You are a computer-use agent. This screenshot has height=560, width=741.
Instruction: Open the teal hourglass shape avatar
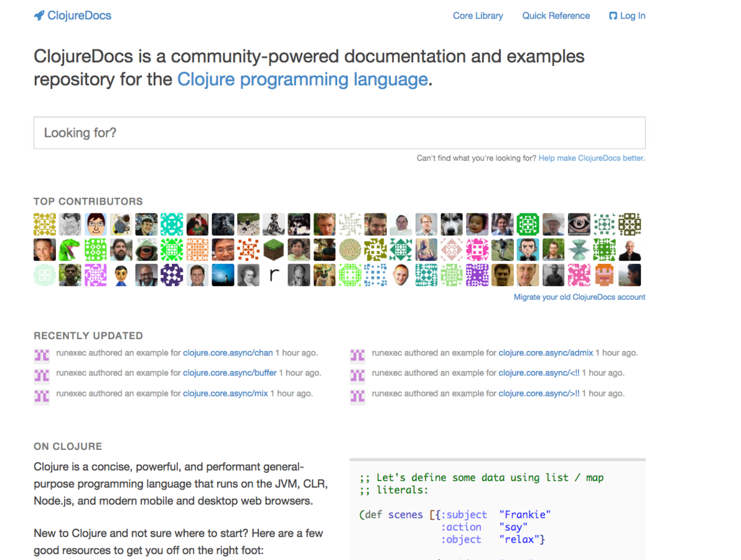[579, 250]
